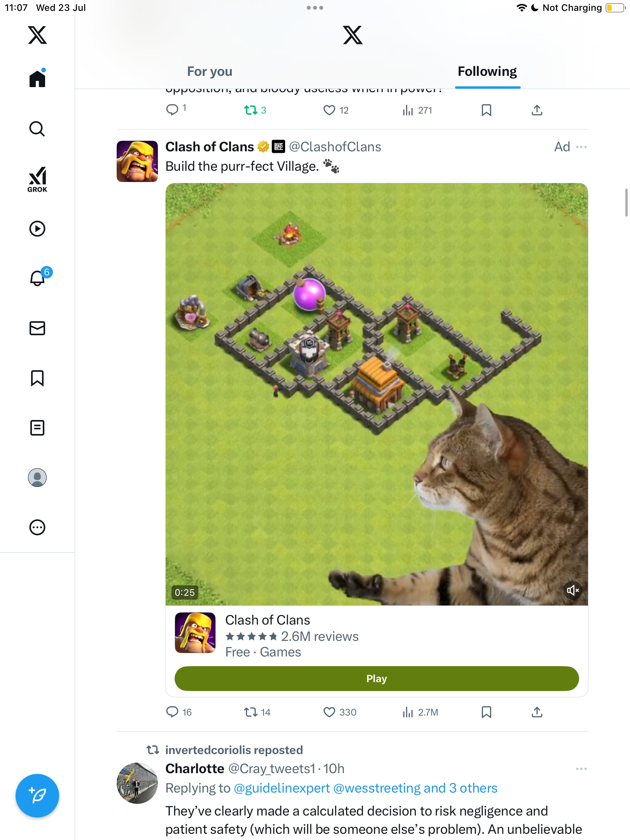This screenshot has width=630, height=840.
Task: Open Grok from the sidebar
Action: [x=37, y=179]
